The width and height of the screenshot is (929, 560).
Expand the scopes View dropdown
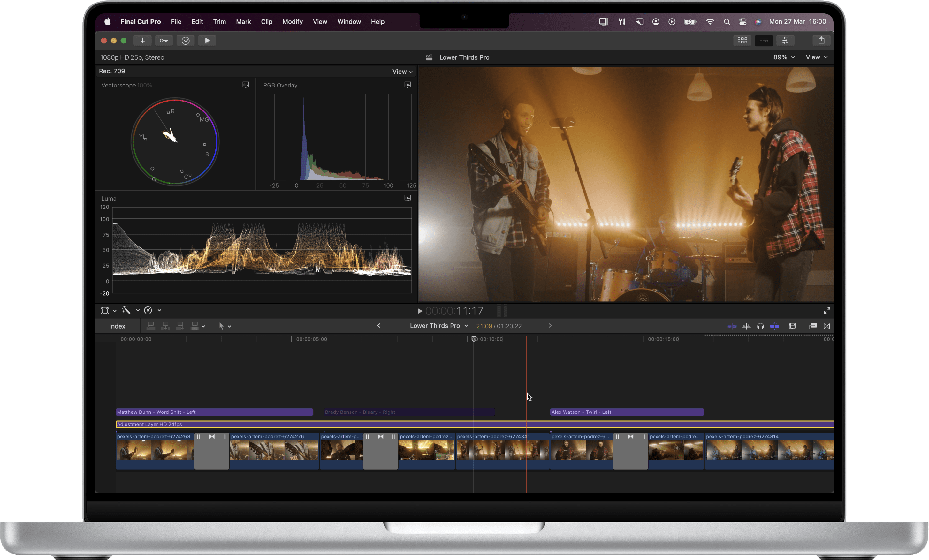point(402,72)
